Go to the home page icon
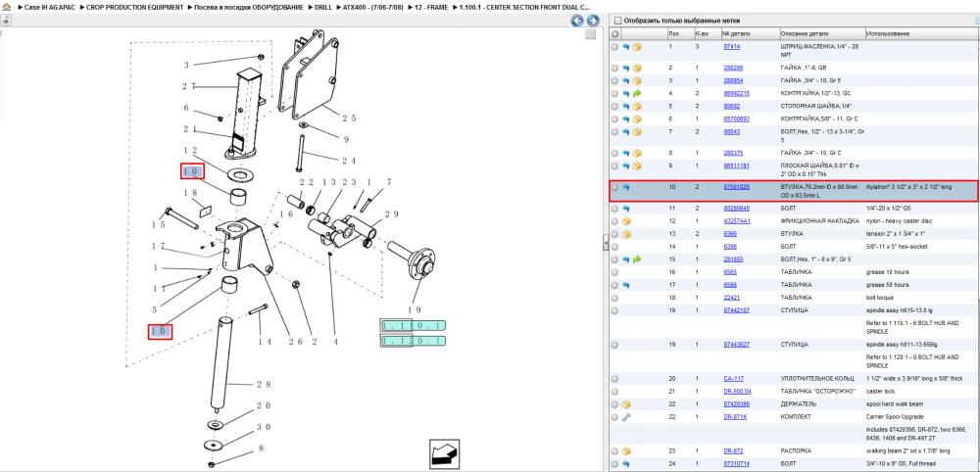980x472 pixels. (6, 7)
